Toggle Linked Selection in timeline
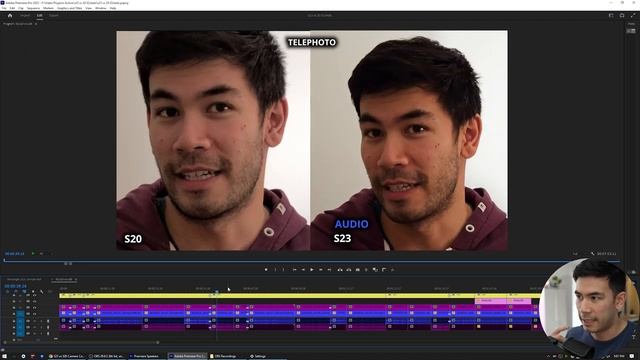 24,291
